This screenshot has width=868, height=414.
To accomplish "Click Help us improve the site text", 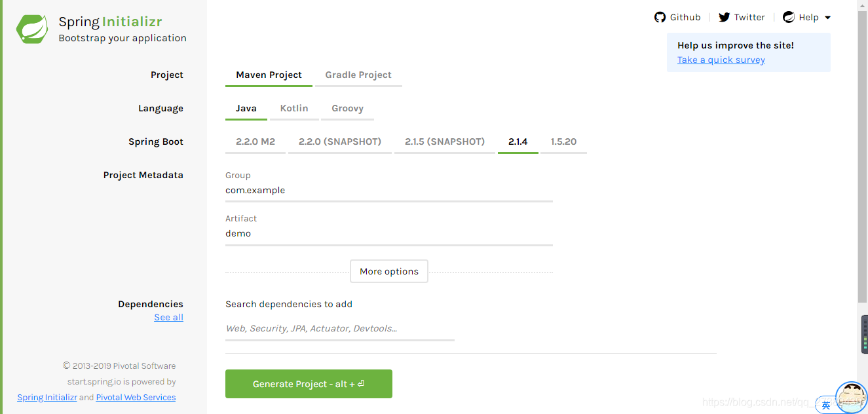I will click(736, 45).
